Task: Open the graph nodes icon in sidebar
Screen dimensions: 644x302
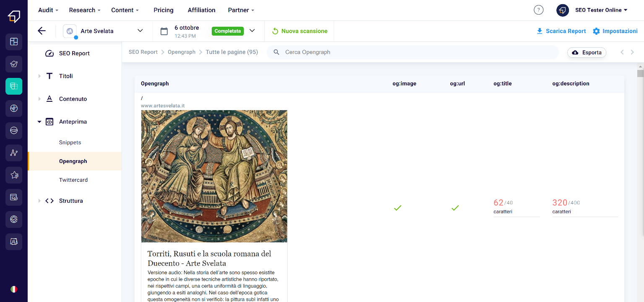Action: pos(14,153)
